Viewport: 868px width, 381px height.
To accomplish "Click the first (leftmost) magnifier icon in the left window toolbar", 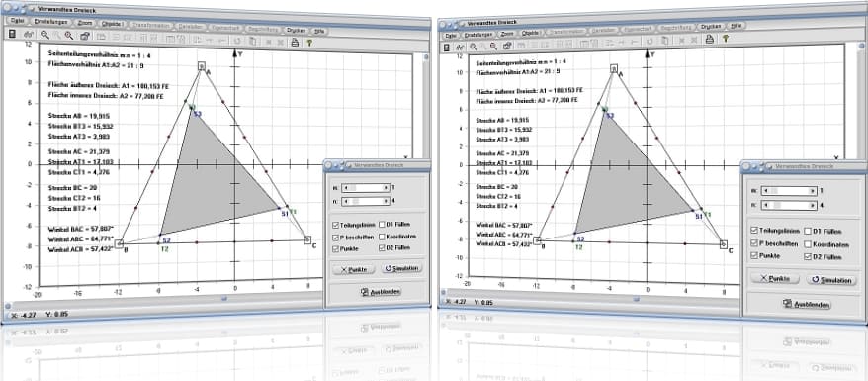I will pyautogui.click(x=44, y=35).
